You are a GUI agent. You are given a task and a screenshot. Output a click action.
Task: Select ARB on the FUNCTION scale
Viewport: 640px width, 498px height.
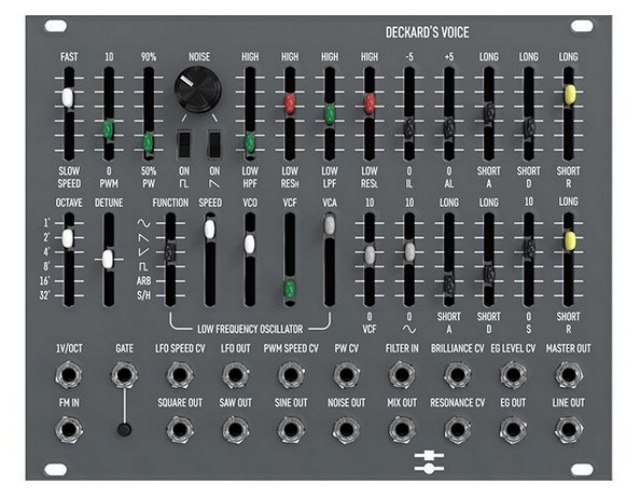[144, 281]
